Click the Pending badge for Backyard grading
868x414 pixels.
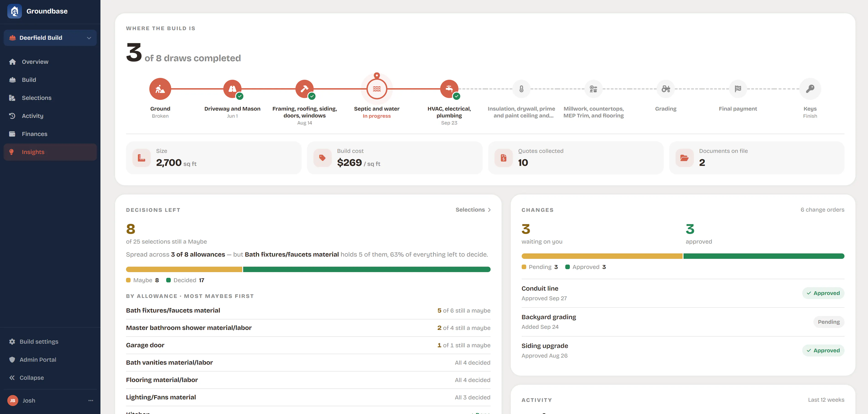coord(829,322)
